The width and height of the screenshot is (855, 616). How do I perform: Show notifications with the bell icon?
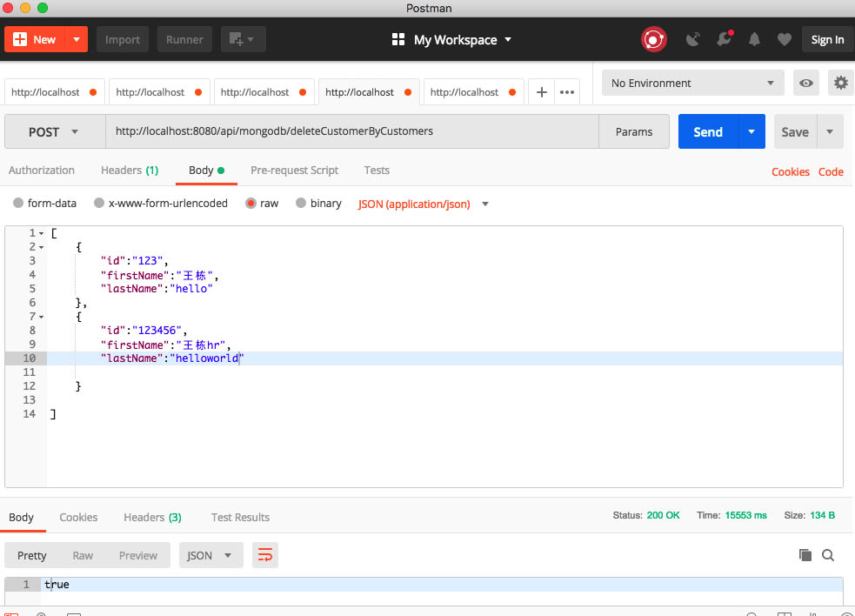pyautogui.click(x=754, y=39)
